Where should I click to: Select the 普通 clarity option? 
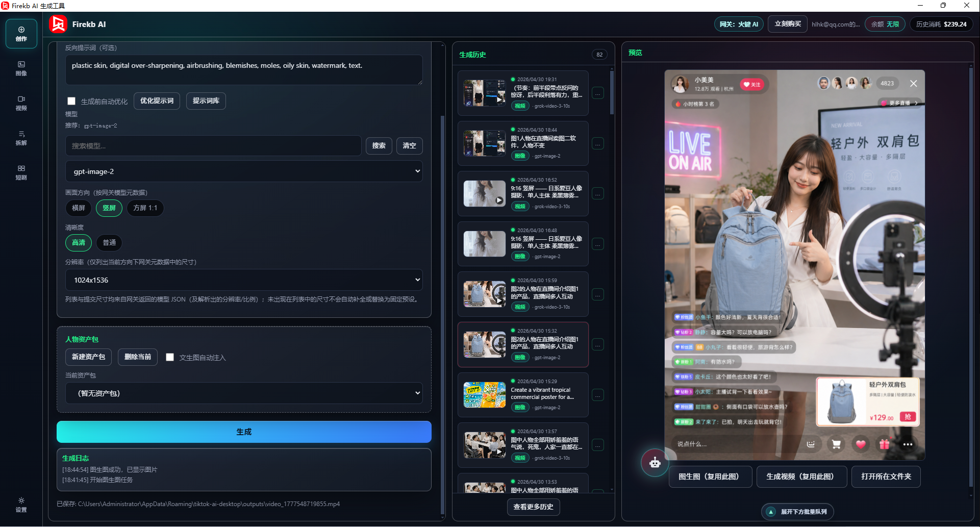point(109,243)
